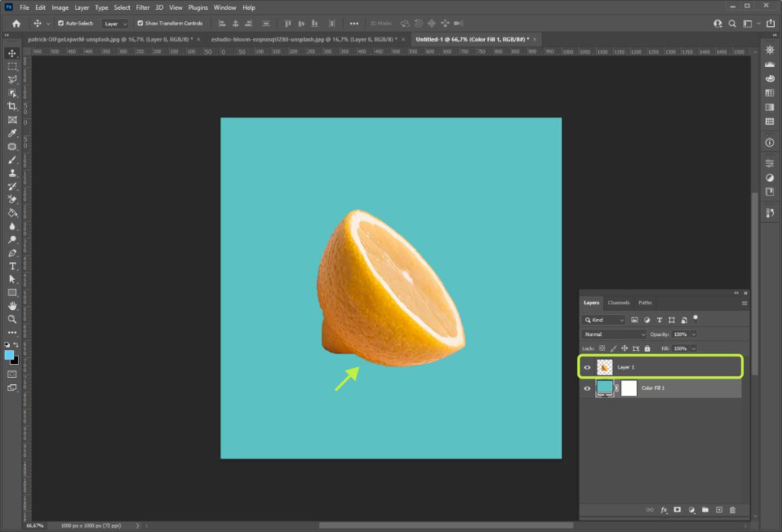Select the Object Selection tool
Viewport: 782px width, 532px height.
click(12, 93)
